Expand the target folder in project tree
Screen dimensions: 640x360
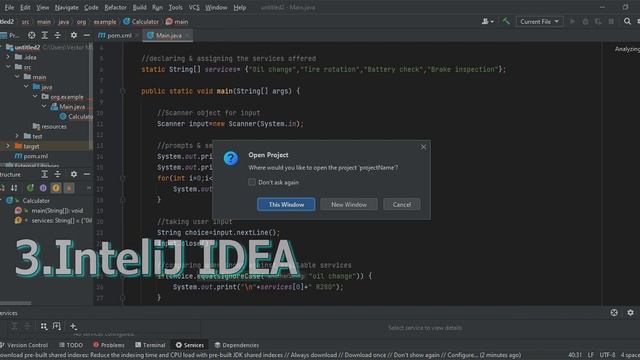coord(8,146)
